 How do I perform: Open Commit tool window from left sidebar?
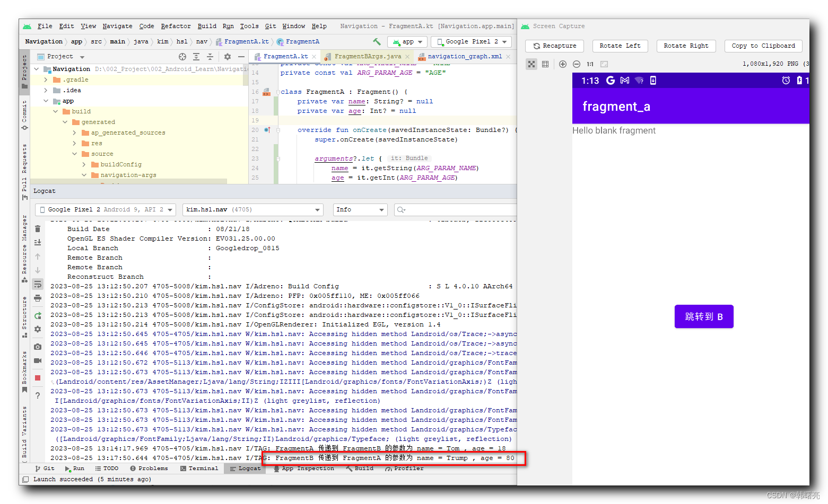coord(24,115)
